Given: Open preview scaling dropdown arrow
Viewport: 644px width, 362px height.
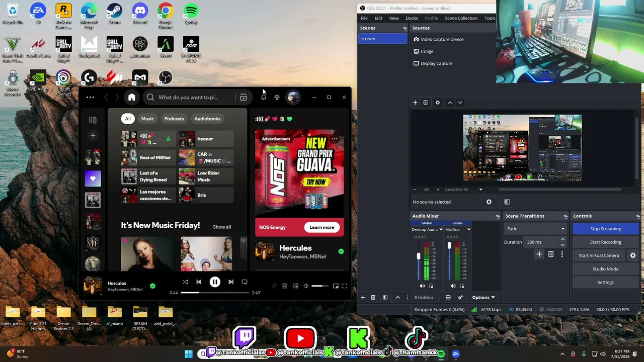Looking at the screenshot, I should [x=480, y=190].
